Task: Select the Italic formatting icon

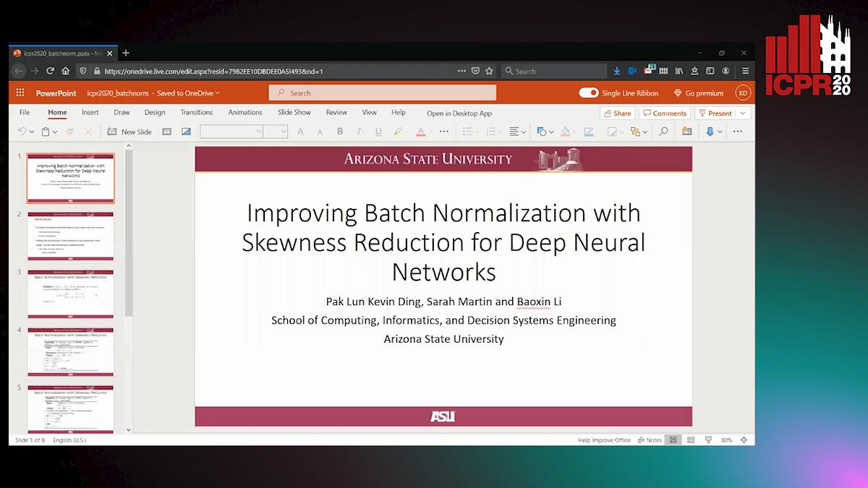Action: 358,131
